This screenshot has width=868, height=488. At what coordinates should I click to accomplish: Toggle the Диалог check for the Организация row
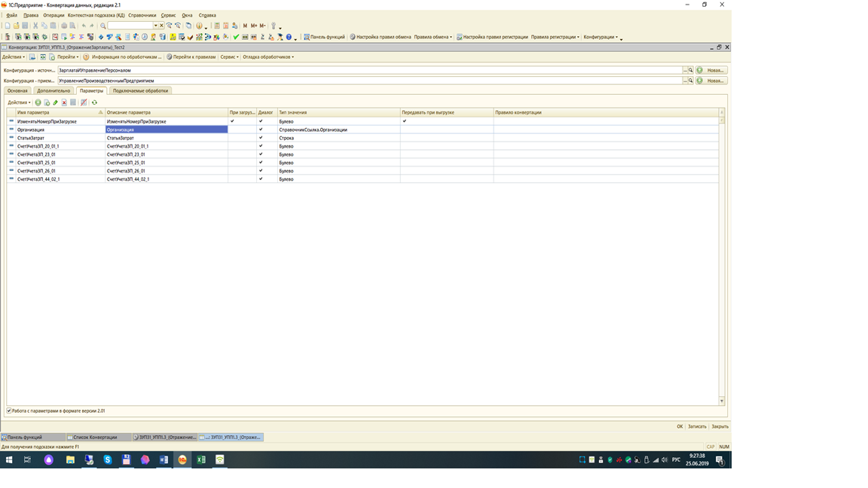[261, 130]
